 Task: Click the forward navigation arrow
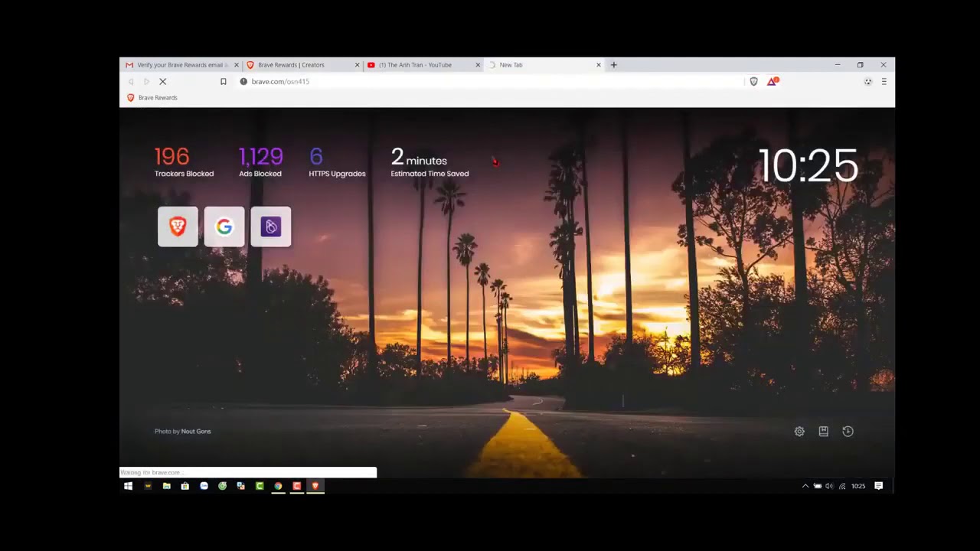(x=146, y=81)
